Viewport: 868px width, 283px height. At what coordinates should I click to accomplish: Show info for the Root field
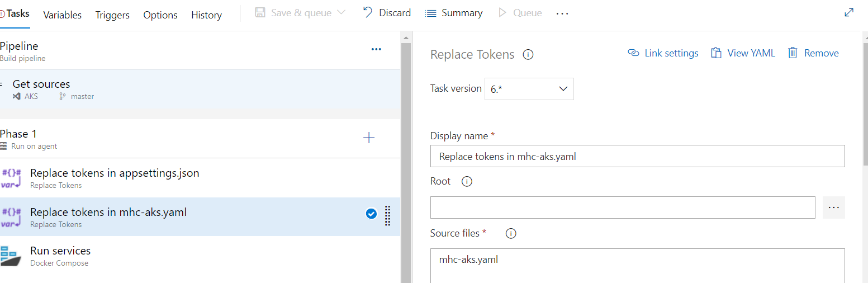[x=467, y=182]
